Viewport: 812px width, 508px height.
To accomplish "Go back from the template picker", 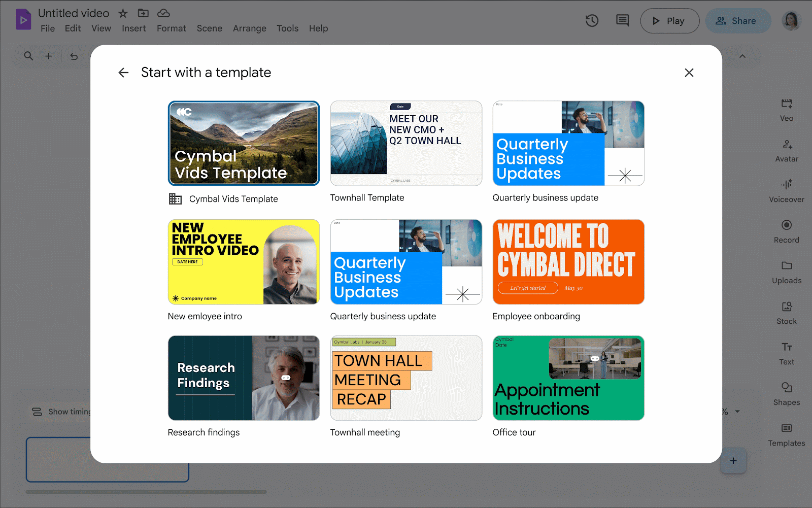I will click(x=123, y=73).
